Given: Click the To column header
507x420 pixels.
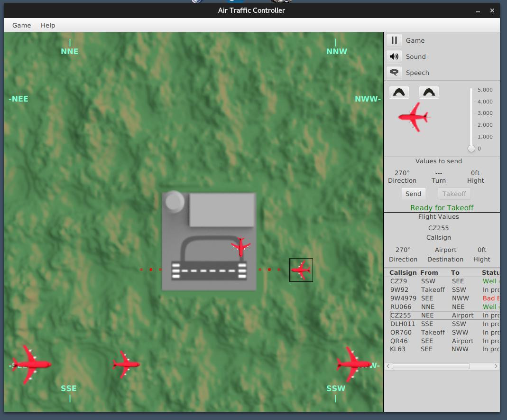Looking at the screenshot, I should click(x=455, y=272).
